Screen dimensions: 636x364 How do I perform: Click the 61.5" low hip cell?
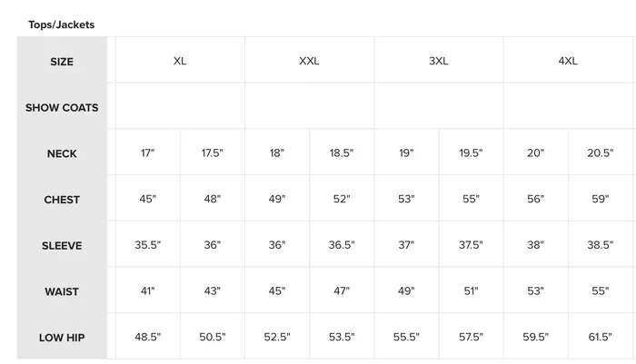(x=601, y=337)
